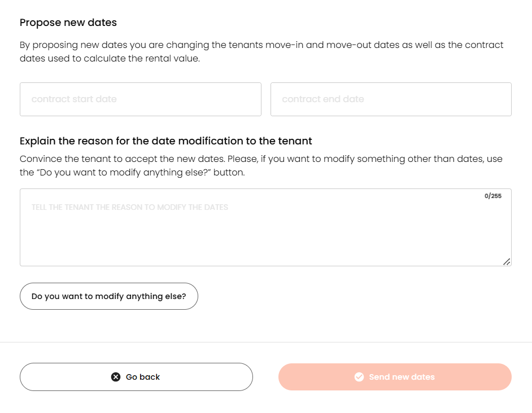The image size is (532, 413).
Task: Submit with the Send new dates button
Action: [395, 377]
